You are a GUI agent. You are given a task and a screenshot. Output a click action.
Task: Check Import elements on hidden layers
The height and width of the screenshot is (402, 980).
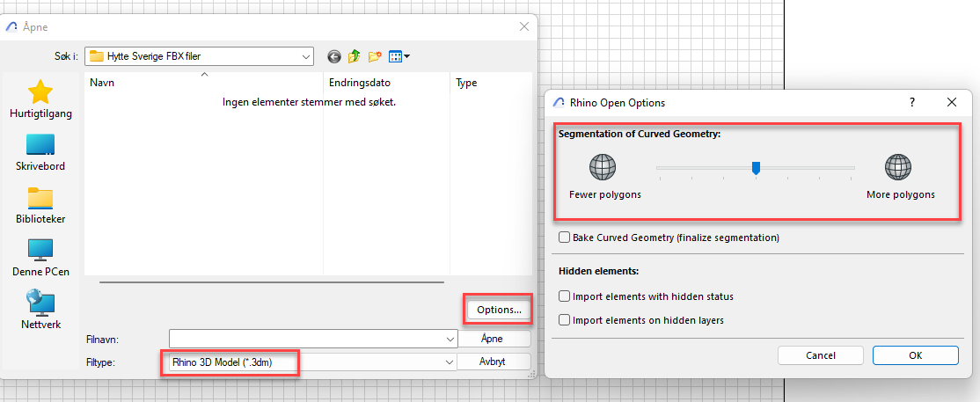pos(565,320)
